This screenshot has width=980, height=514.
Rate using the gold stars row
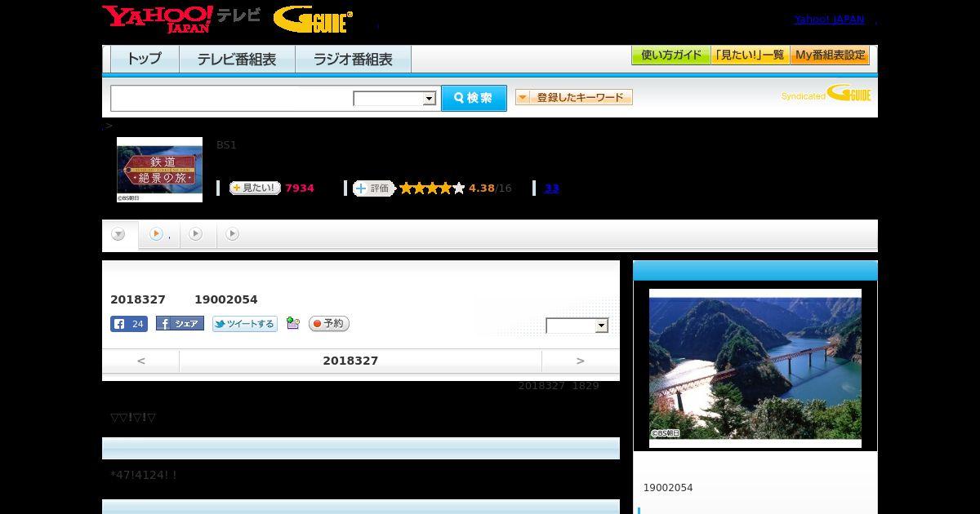tap(432, 188)
